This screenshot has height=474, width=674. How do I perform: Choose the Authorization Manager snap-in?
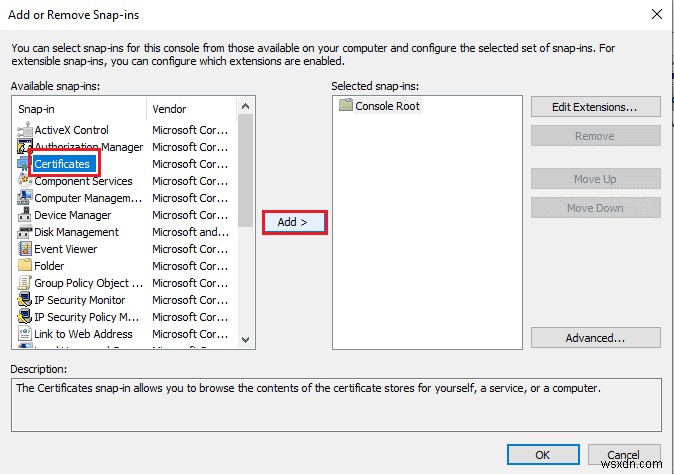point(89,147)
